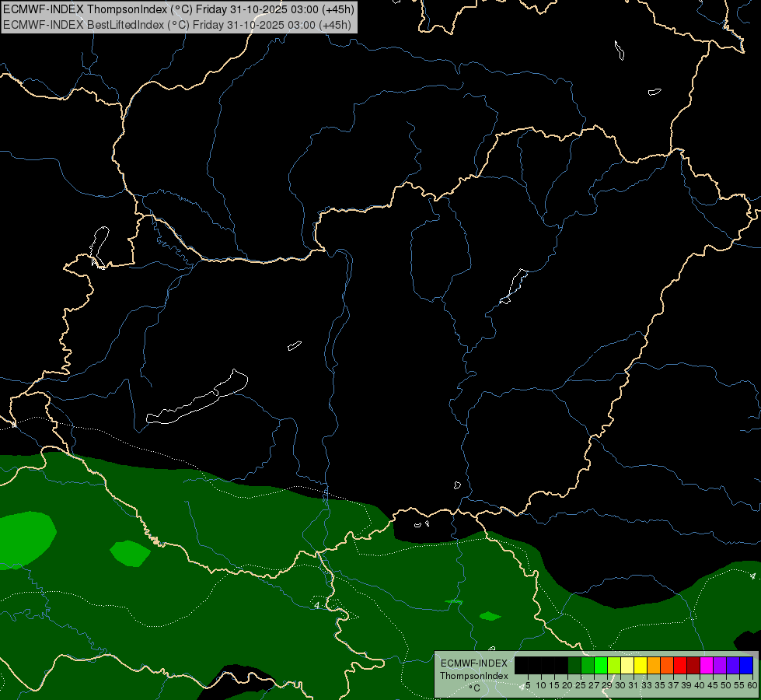Click the BestLiftedIndex title line at top
This screenshot has height=700, width=761.
[177, 24]
